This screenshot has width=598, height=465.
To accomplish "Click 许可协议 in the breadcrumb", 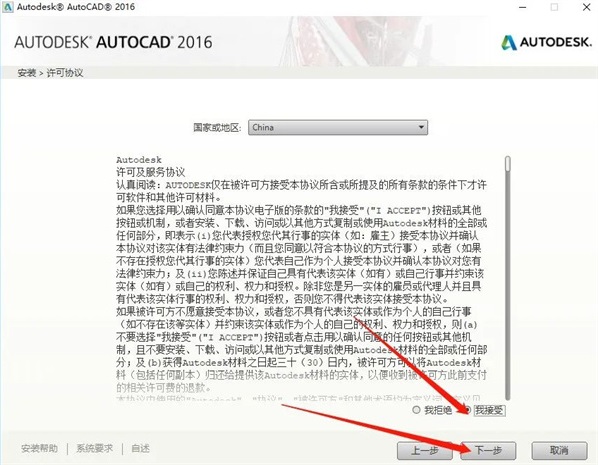I will (65, 72).
